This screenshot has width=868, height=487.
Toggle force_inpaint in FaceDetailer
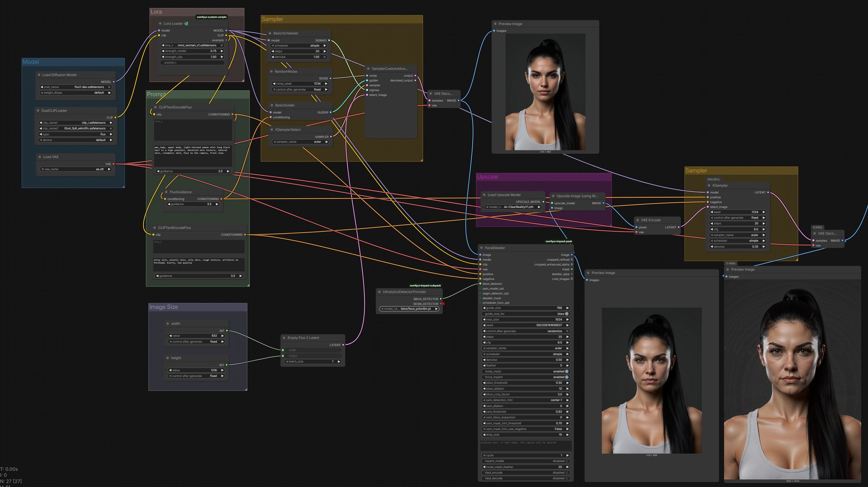pyautogui.click(x=567, y=377)
